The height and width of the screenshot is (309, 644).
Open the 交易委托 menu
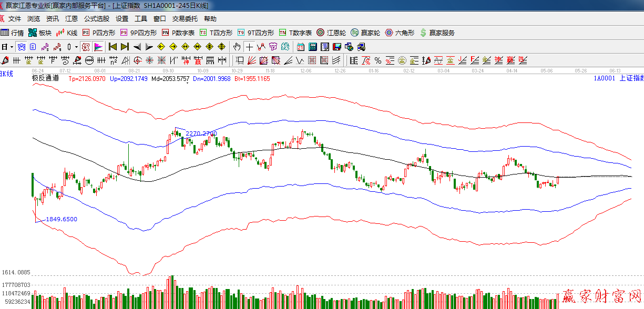pos(185,19)
